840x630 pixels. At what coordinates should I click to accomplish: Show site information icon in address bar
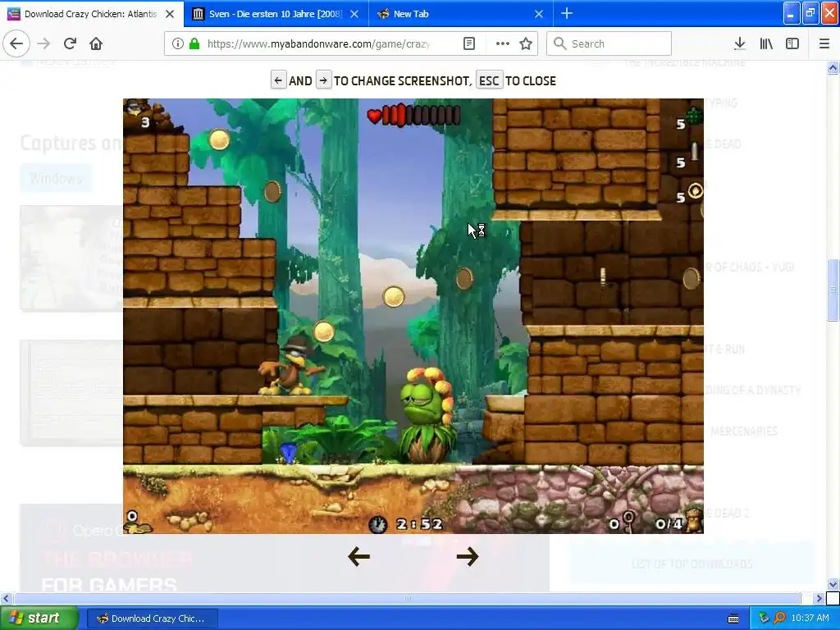[178, 44]
